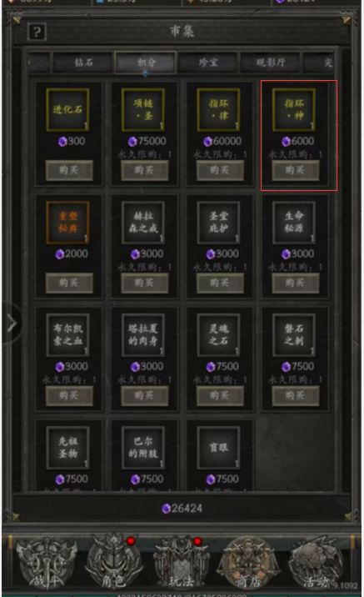The width and height of the screenshot is (364, 597).
Task: Buy the 生命秘源 item
Action: (x=295, y=283)
